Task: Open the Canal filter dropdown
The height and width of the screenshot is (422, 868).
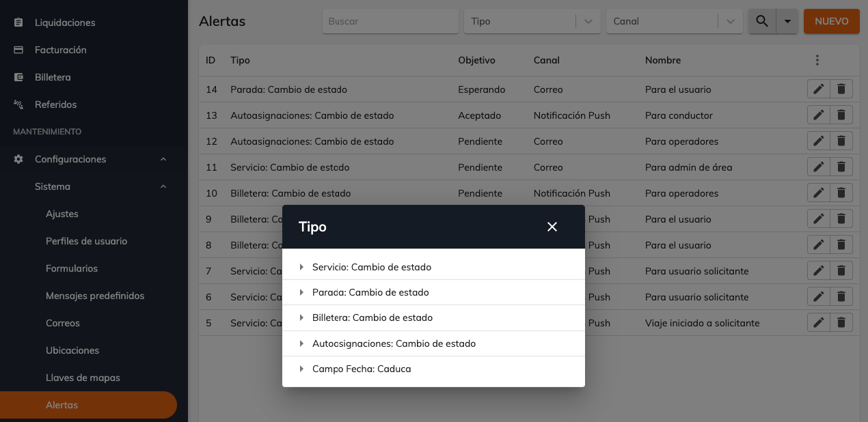Action: pos(674,21)
